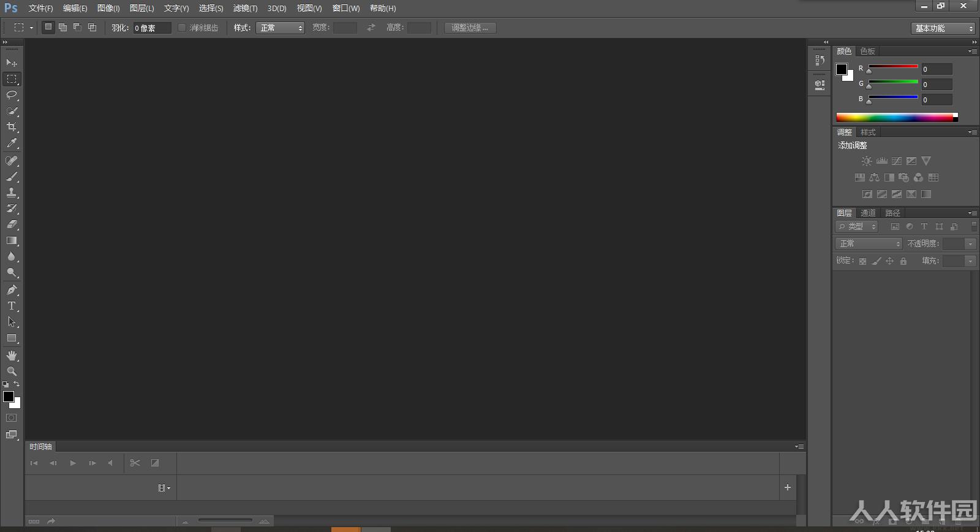Switch to the 色板 tab
The height and width of the screenshot is (532, 980).
(867, 51)
